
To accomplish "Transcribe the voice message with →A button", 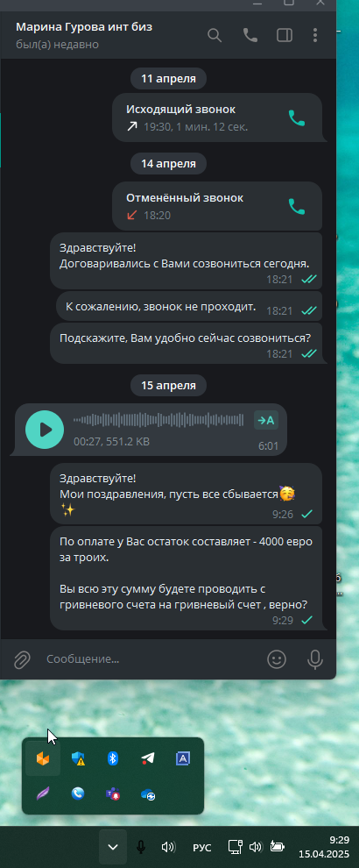I will [266, 420].
